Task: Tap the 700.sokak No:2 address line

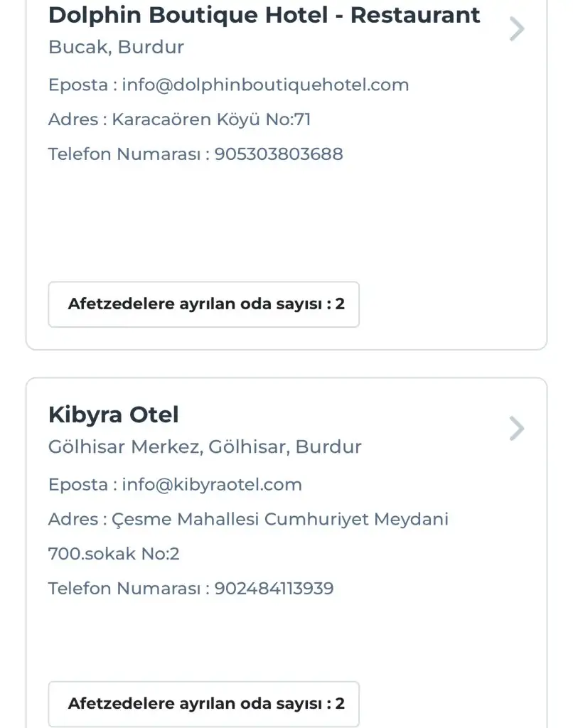Action: click(x=114, y=554)
